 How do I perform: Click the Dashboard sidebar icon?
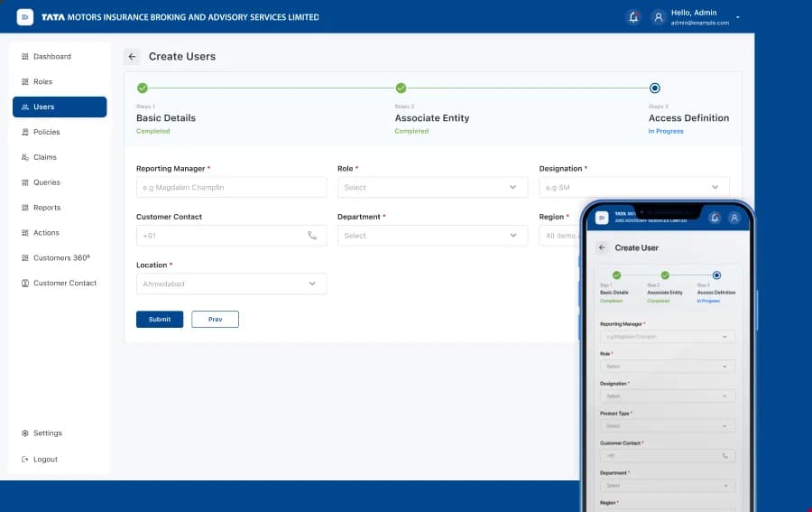click(x=25, y=57)
